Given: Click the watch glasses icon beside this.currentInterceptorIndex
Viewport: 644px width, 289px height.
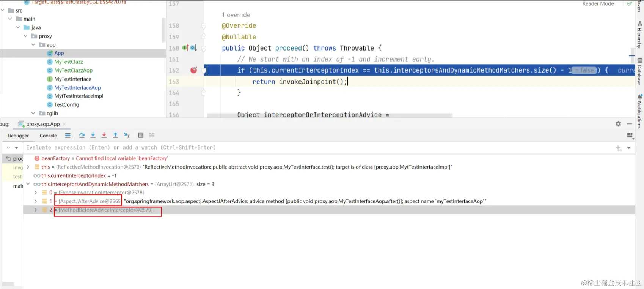Looking at the screenshot, I should tap(37, 175).
